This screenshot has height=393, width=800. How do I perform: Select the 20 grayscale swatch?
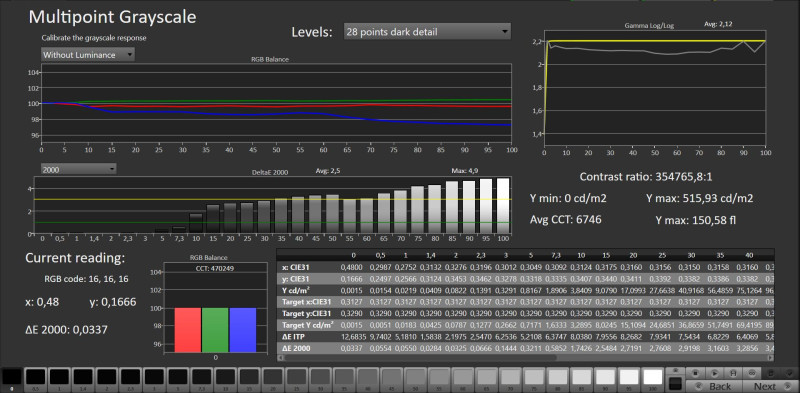point(273,379)
